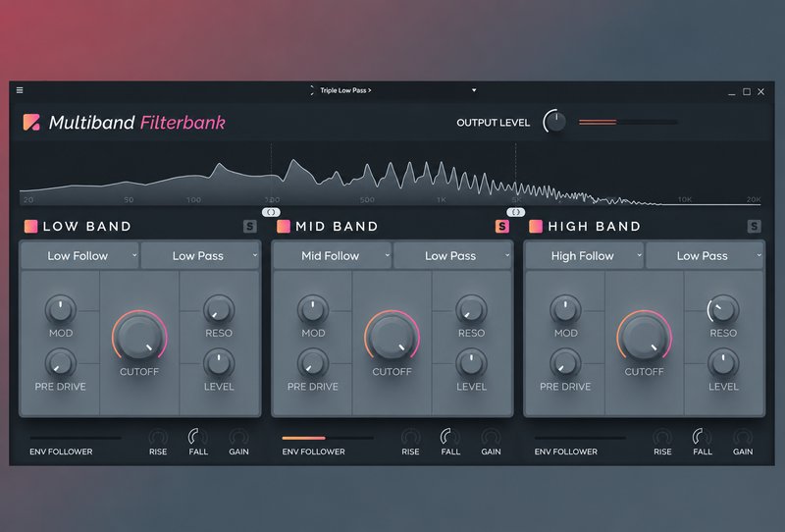This screenshot has height=532, width=785.
Task: Click the Mid Band CUTOFF knob
Action: (392, 336)
